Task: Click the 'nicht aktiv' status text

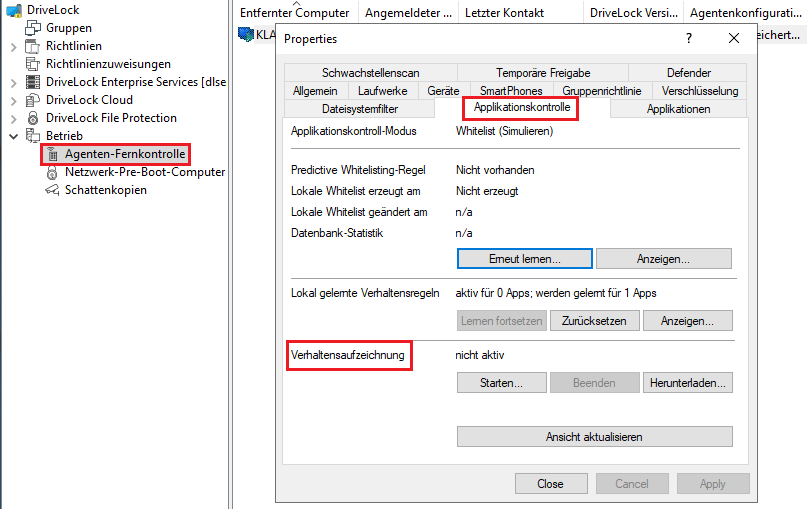Action: [480, 355]
